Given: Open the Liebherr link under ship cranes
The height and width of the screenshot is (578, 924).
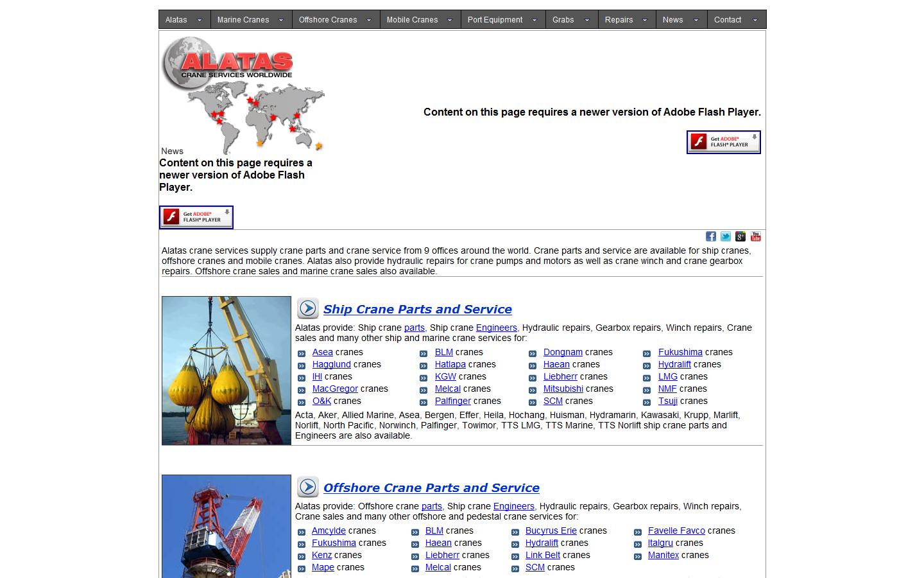Looking at the screenshot, I should 560,376.
